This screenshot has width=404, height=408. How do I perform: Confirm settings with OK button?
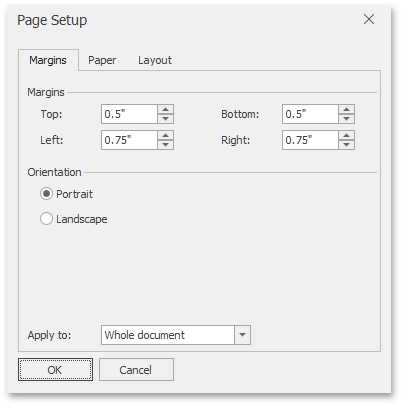[55, 370]
